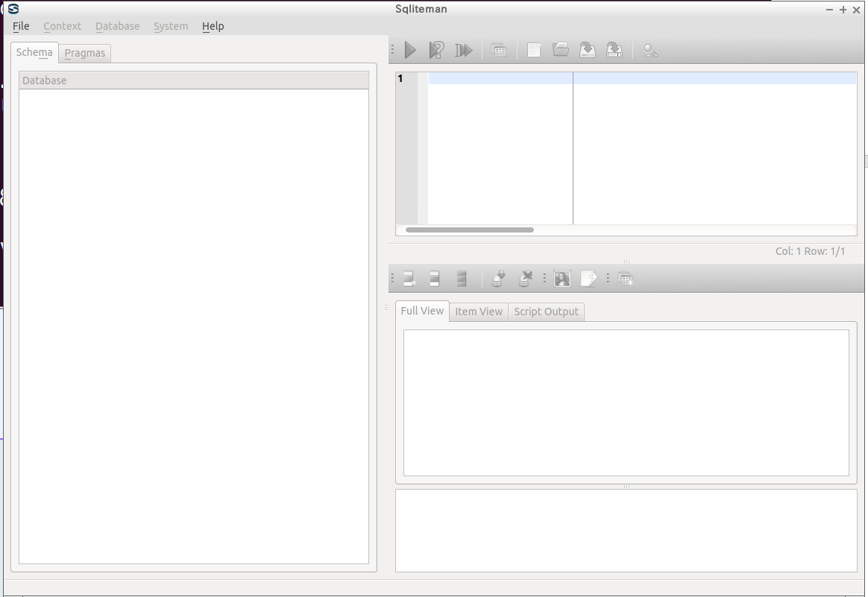Click the SQL editor horizontal scrollbar

click(x=470, y=230)
